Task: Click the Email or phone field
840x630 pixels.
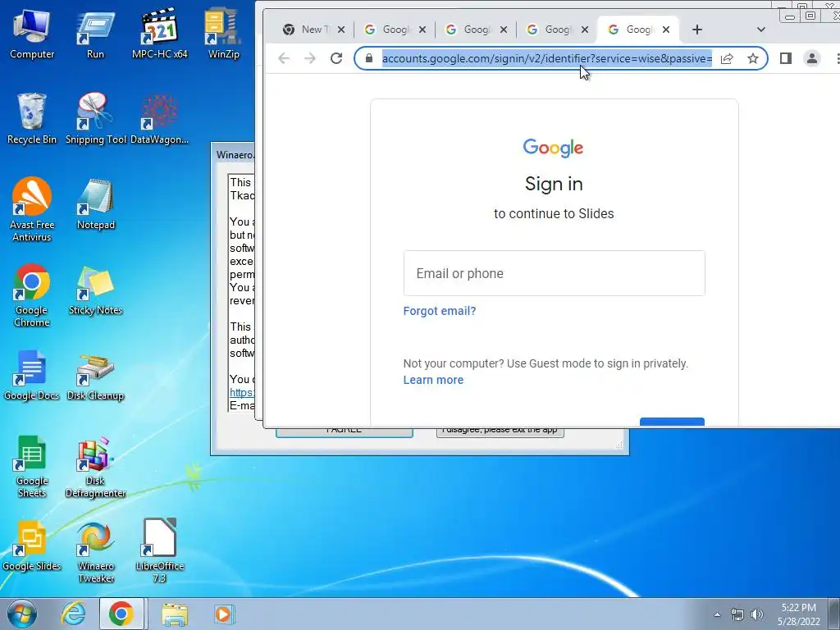Action: 554,273
